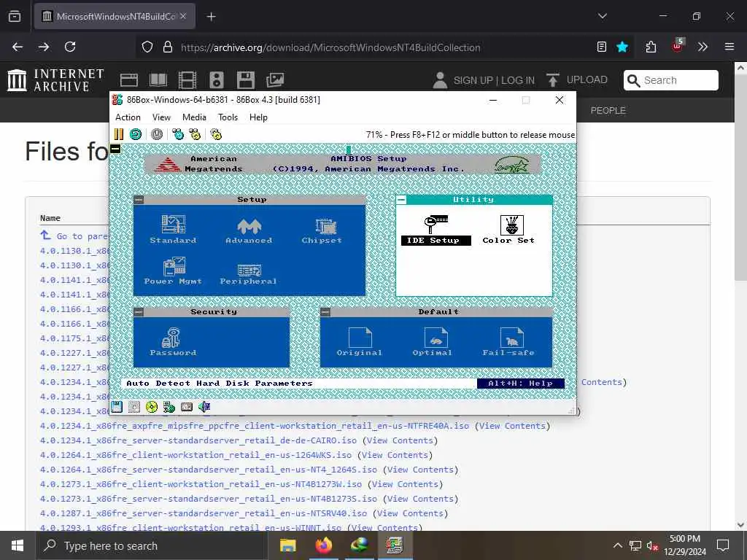Click the sound speaker icon in 86Box

204,407
